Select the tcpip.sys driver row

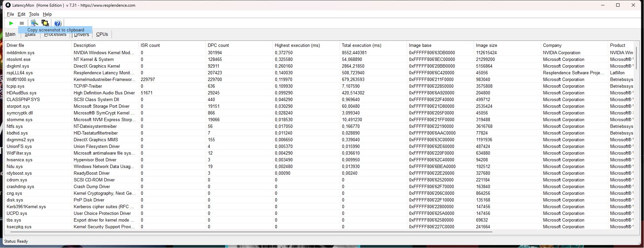click(319, 86)
